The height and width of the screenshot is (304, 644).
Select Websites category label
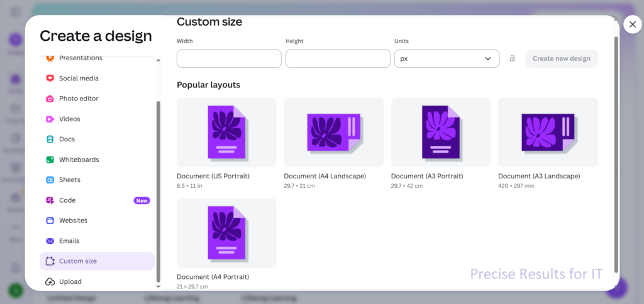pos(74,220)
